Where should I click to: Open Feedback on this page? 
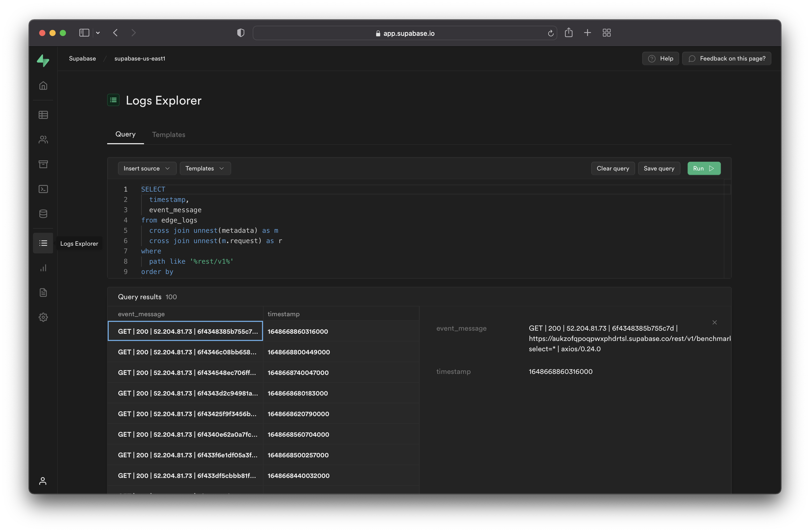point(726,58)
